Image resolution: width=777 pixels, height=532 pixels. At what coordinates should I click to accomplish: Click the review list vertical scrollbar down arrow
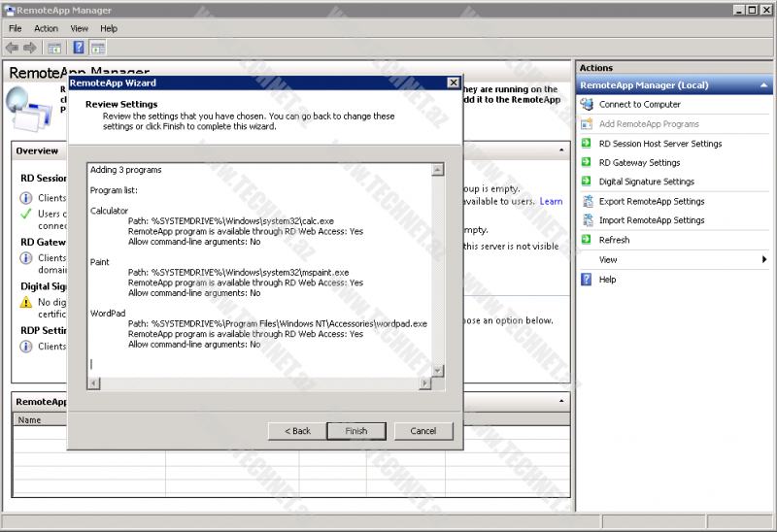pyautogui.click(x=438, y=371)
